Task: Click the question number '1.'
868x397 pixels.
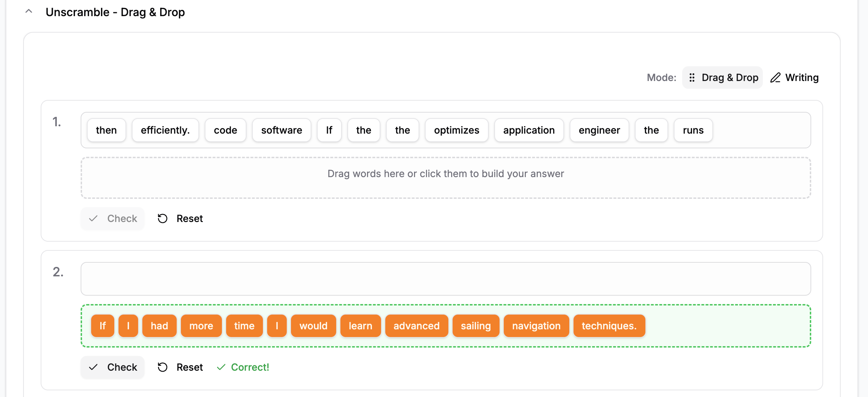Action: pos(57,122)
